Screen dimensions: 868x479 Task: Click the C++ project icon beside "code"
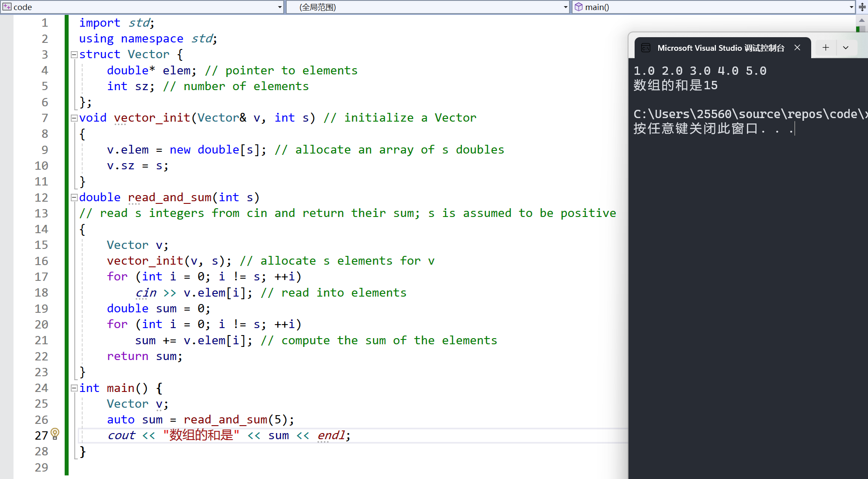pos(7,7)
